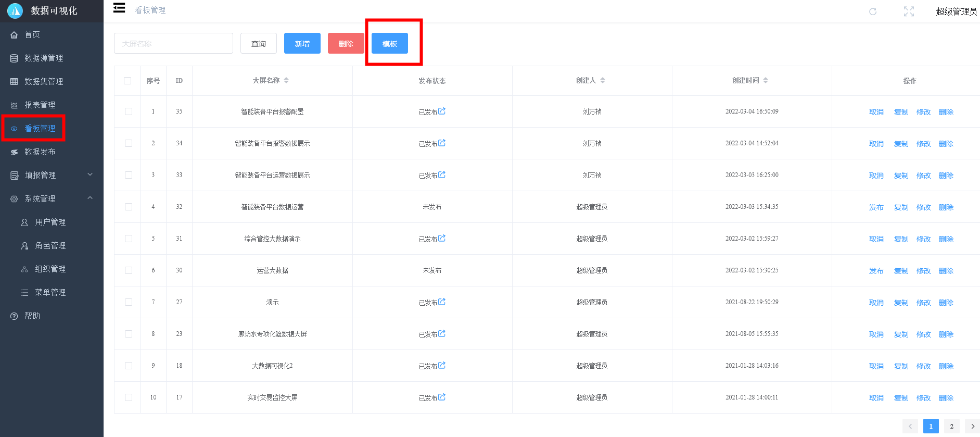Open published link icon for 智能装备平台运营数据展示
Image resolution: width=980 pixels, height=437 pixels.
click(442, 174)
